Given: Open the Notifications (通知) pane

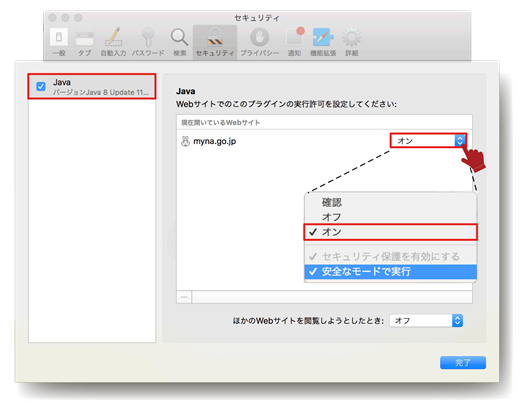Looking at the screenshot, I should tap(294, 42).
